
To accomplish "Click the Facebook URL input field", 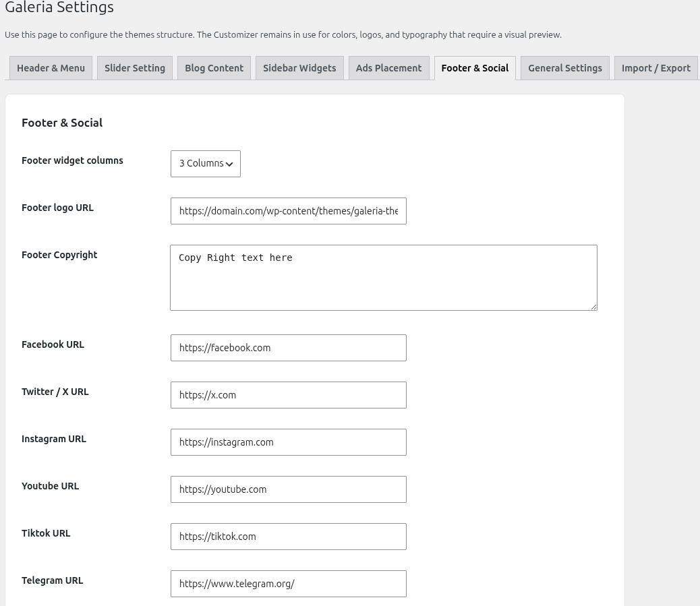I will [289, 348].
